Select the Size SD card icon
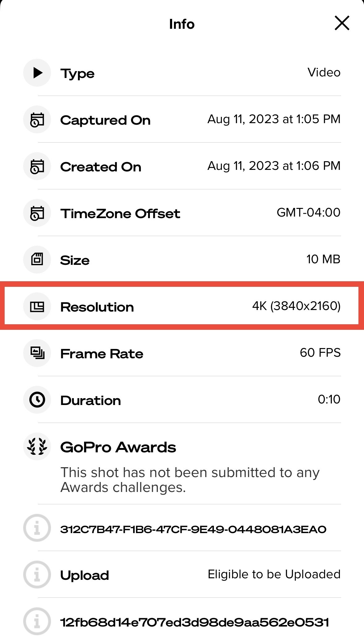364x642 pixels. [x=37, y=260]
